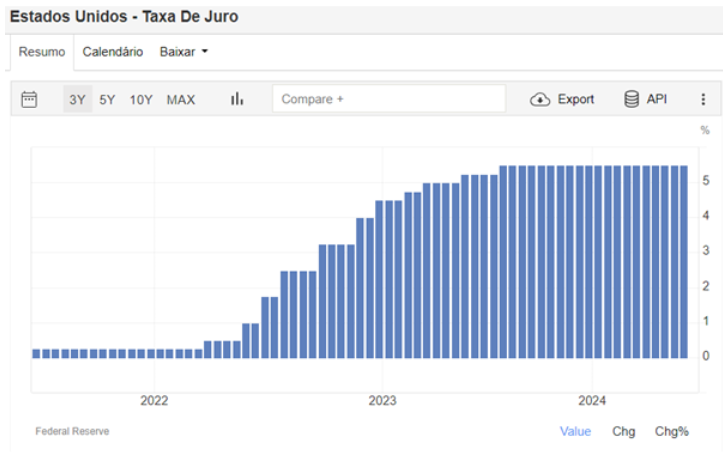Focus the Compare + input field
The width and height of the screenshot is (723, 459).
pos(389,99)
